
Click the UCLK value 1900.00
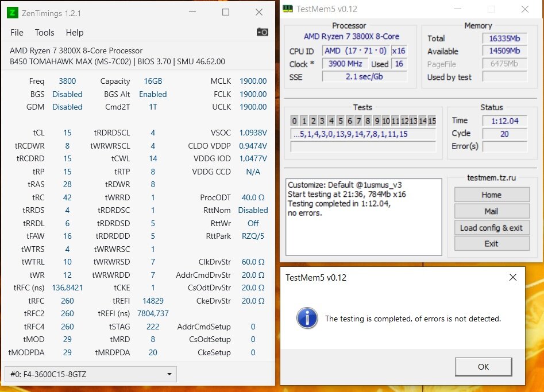pyautogui.click(x=253, y=107)
